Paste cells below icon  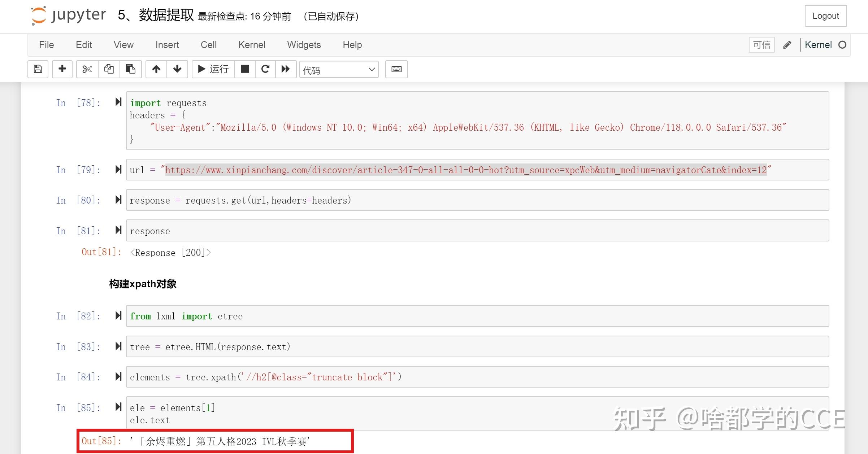coord(130,69)
